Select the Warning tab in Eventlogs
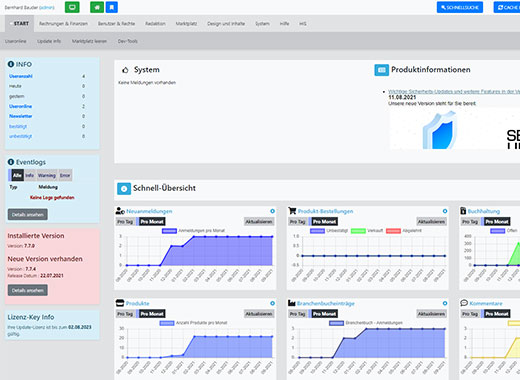520x380 pixels. point(47,175)
